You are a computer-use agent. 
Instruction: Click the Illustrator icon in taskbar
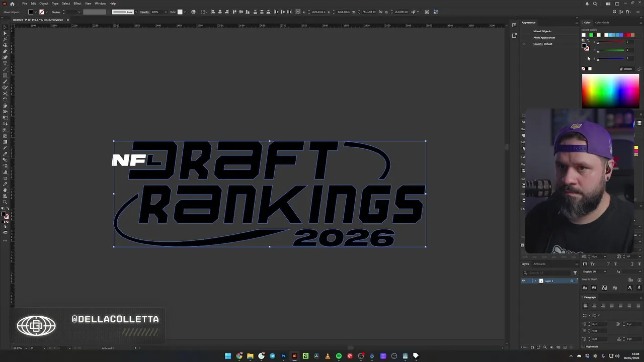pos(294,356)
